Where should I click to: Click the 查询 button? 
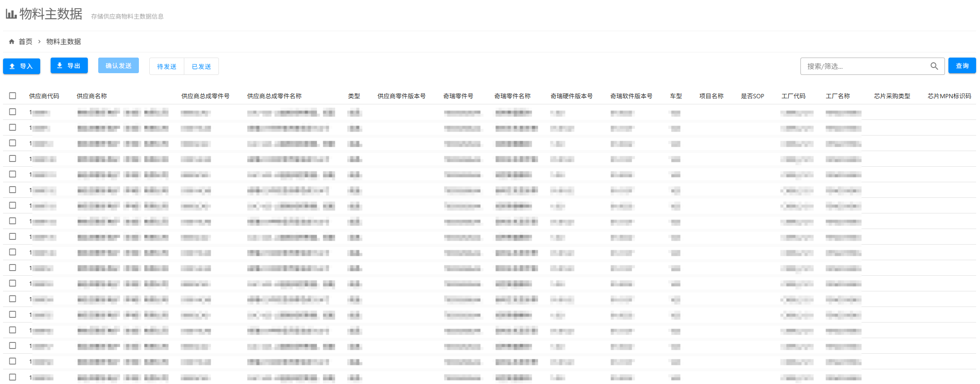tap(962, 66)
